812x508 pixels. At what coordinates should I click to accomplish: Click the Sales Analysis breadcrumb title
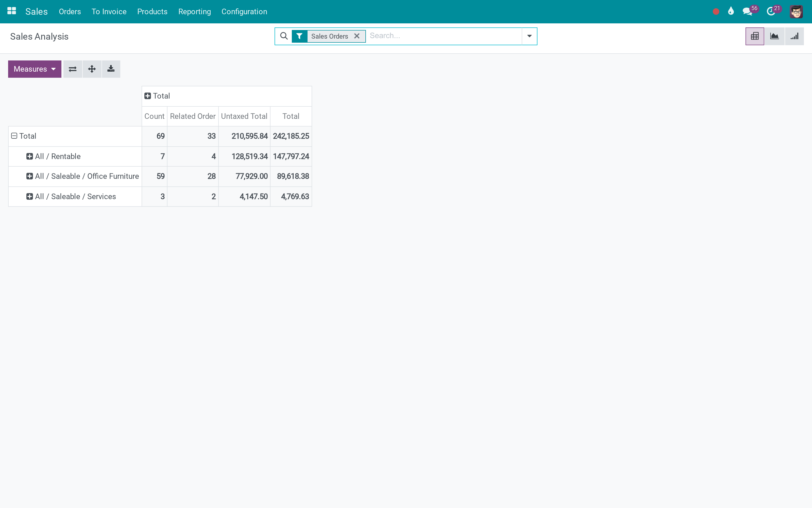(x=39, y=36)
